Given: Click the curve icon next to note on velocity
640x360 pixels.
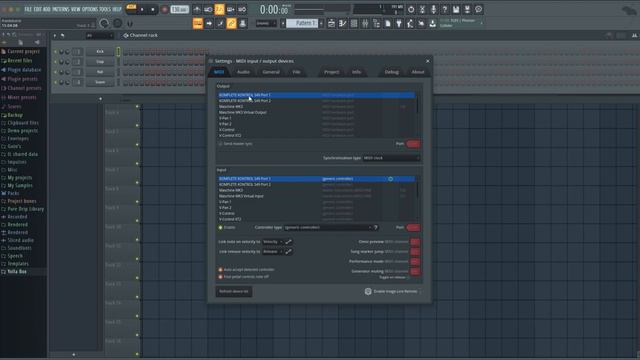Looking at the screenshot, I should click(x=289, y=242).
